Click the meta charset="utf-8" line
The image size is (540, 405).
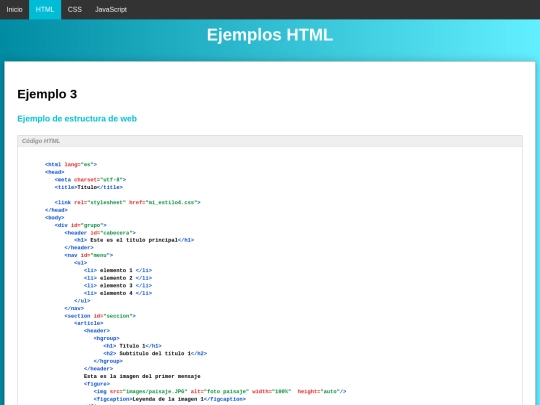click(x=90, y=180)
